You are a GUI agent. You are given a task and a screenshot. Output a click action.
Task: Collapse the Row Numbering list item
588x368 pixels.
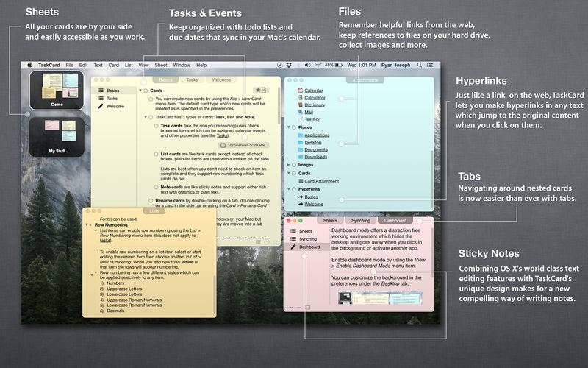click(x=87, y=225)
